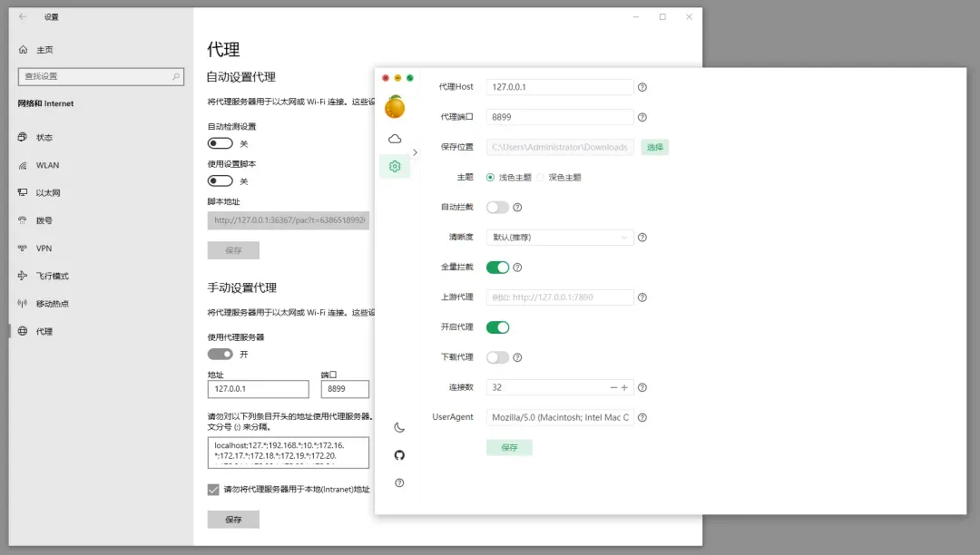Open 飞行模式 settings page
This screenshot has height=555, width=980.
[100, 276]
